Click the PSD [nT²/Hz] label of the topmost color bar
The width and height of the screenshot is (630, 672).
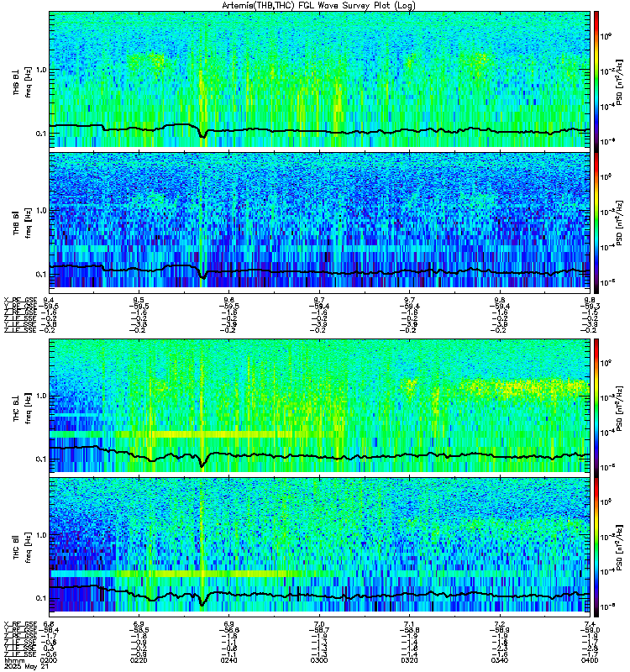[619, 82]
